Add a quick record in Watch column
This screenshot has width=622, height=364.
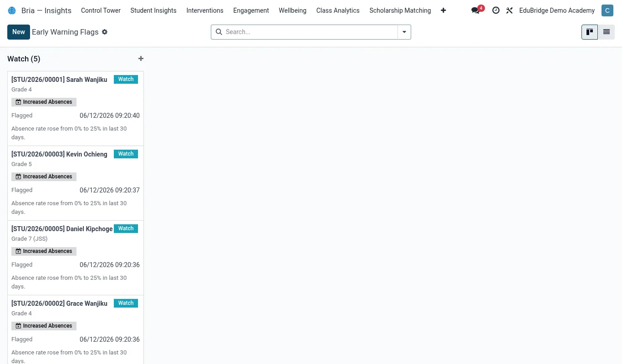click(x=141, y=59)
